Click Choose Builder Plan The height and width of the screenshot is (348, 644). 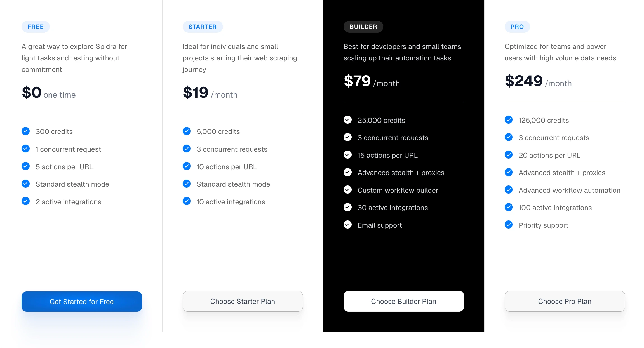[x=403, y=301]
